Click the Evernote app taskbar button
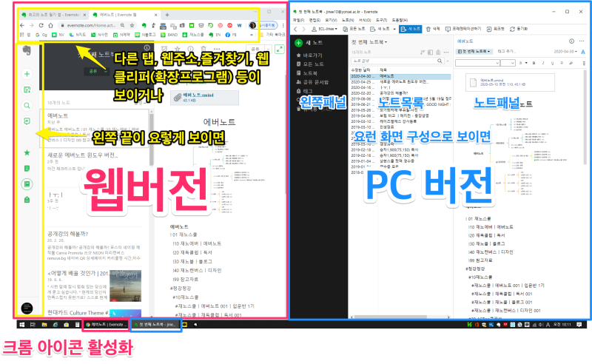The height and width of the screenshot is (364, 592). click(x=155, y=324)
